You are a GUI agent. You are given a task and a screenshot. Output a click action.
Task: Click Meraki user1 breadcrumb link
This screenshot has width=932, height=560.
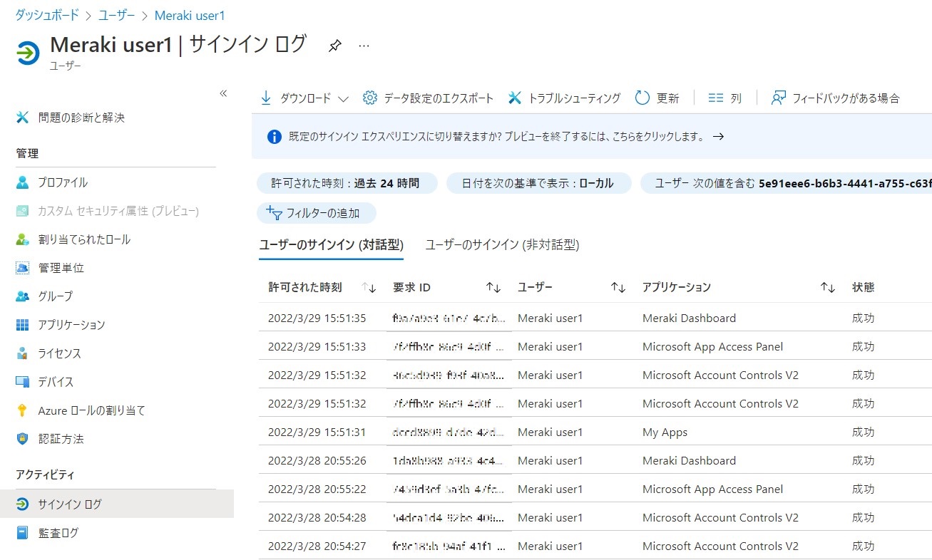tap(190, 15)
